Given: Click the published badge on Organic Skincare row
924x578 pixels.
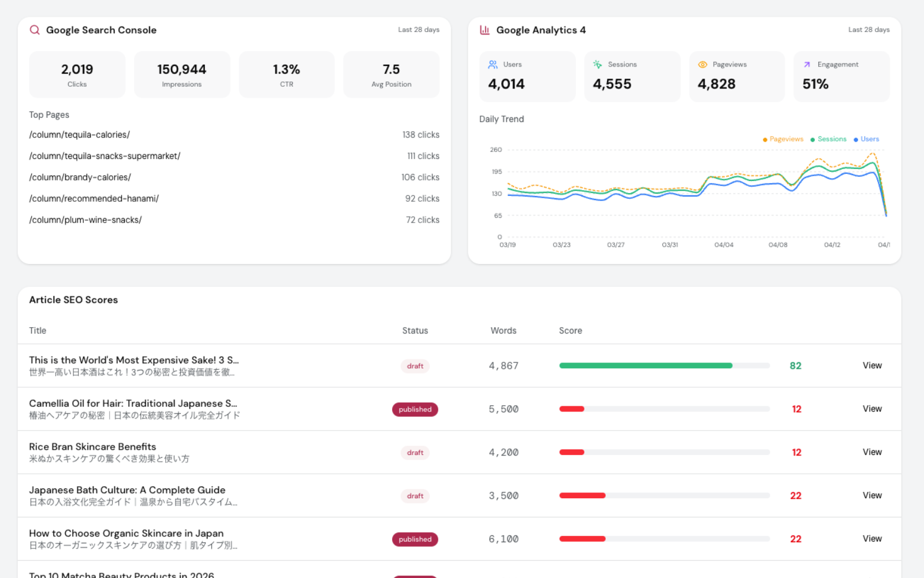Looking at the screenshot, I should coord(415,539).
